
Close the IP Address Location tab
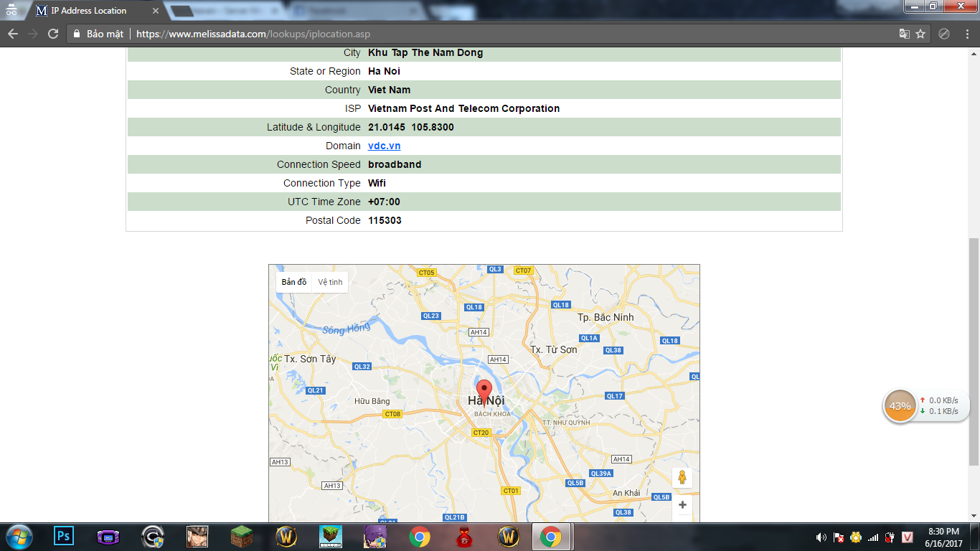click(154, 11)
